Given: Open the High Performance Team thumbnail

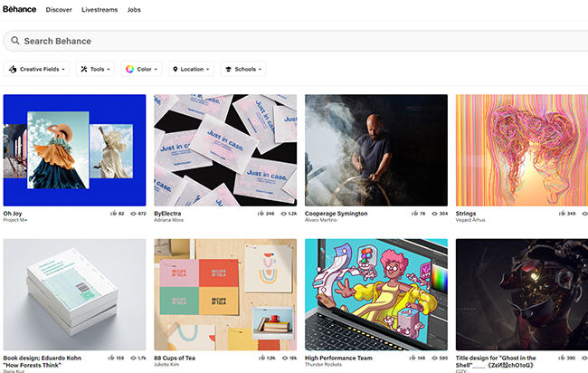Looking at the screenshot, I should (x=376, y=294).
